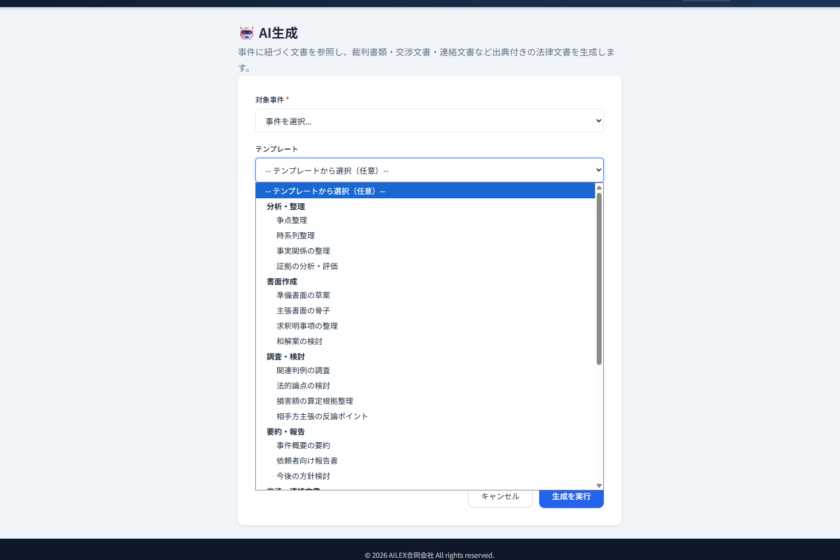The height and width of the screenshot is (560, 840).
Task: Pick 損害額の算定根拠整理 option
Action: (x=314, y=400)
